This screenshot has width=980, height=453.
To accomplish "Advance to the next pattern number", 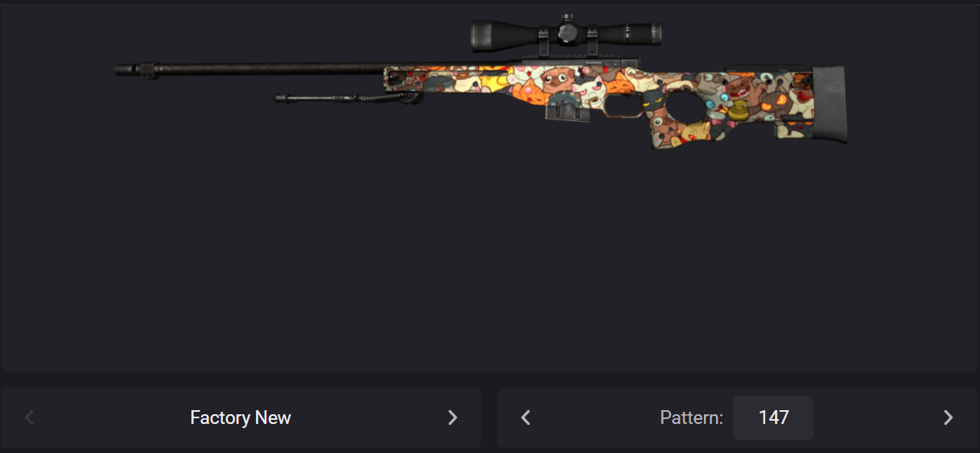I will (948, 417).
